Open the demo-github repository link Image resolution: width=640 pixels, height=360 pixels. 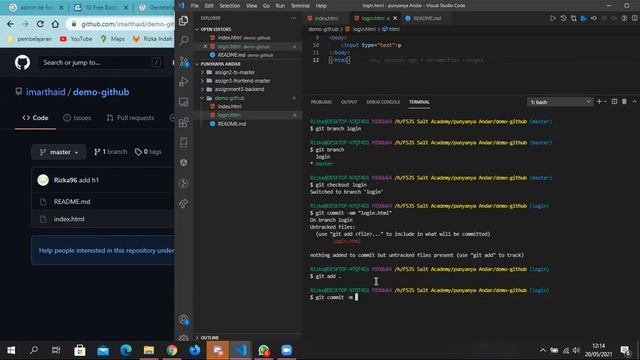point(101,92)
